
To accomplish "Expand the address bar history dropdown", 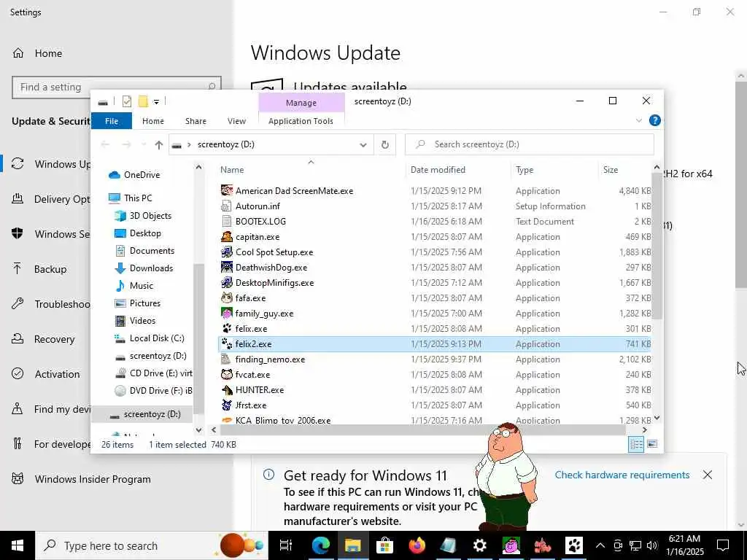I will coord(363,145).
